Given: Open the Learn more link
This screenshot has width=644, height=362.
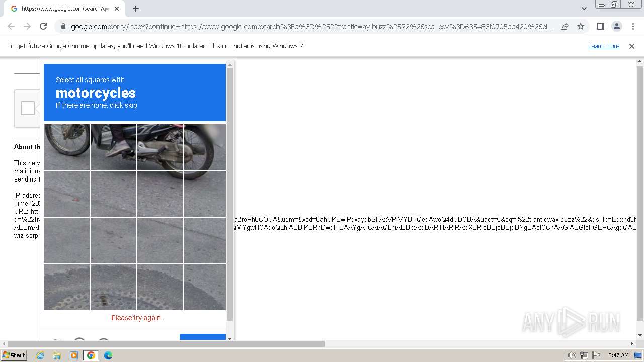Looking at the screenshot, I should tap(604, 46).
